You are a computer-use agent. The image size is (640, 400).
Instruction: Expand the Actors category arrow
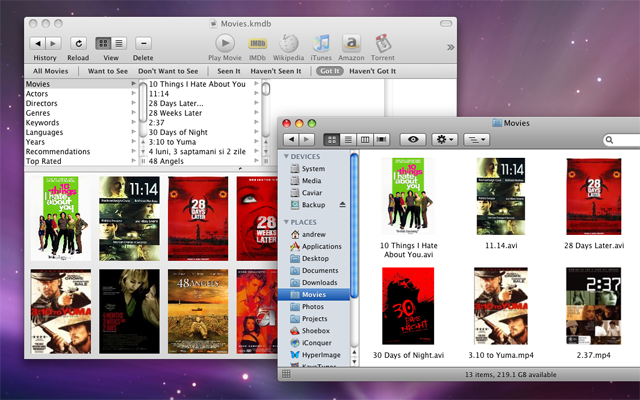pos(133,93)
